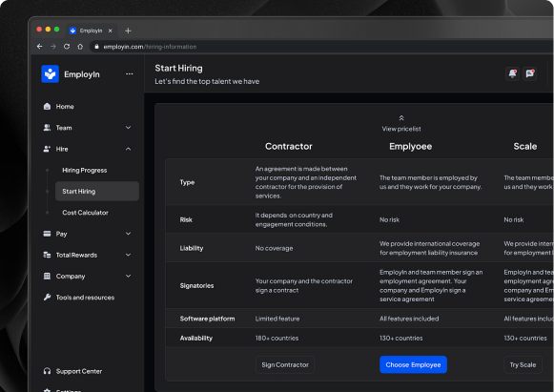Click the browser home icon
This screenshot has height=392, width=554.
coord(80,47)
